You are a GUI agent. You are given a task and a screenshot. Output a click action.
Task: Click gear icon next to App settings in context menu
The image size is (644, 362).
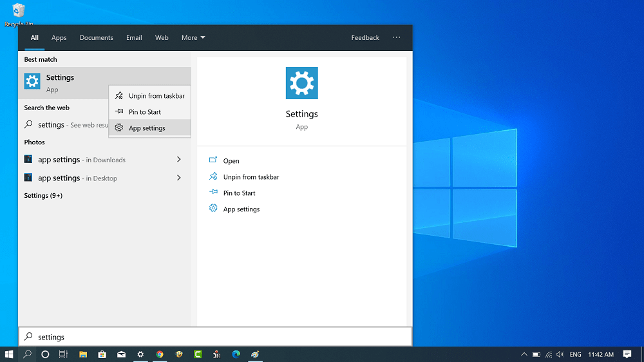tap(118, 128)
